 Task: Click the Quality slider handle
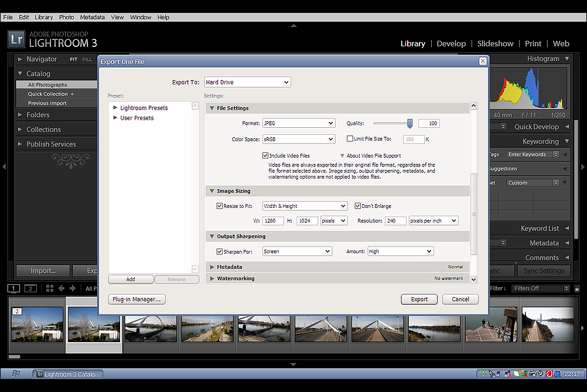click(410, 123)
